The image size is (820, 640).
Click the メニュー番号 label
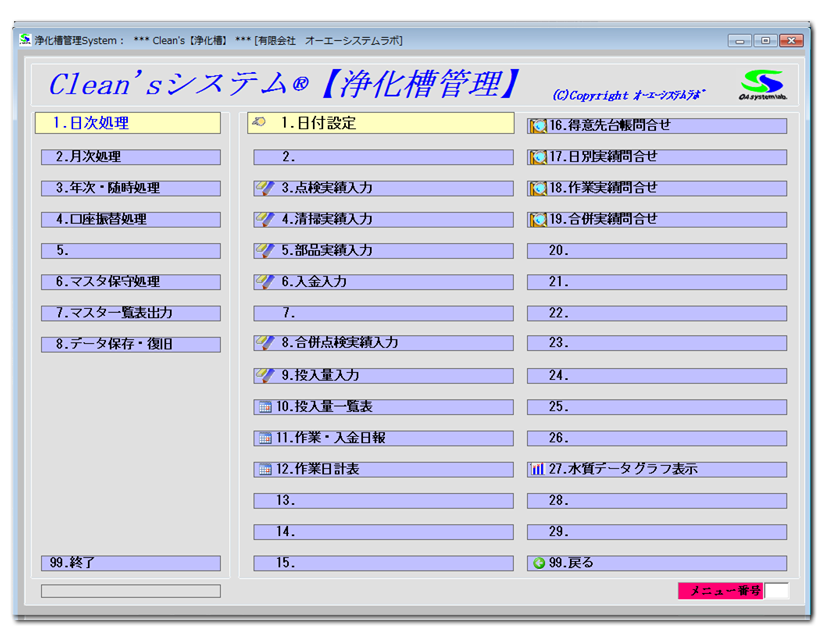coord(721,591)
